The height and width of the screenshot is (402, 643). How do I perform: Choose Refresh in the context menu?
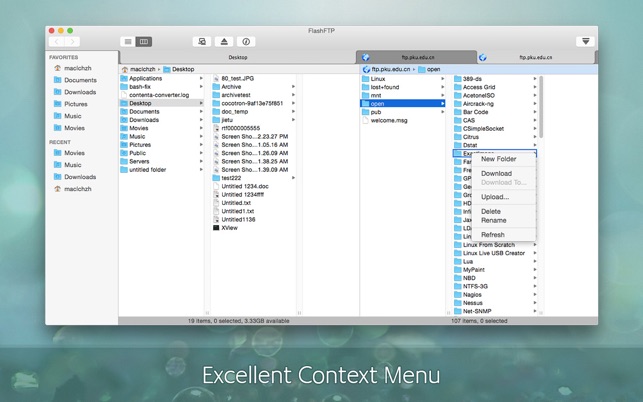coord(492,235)
